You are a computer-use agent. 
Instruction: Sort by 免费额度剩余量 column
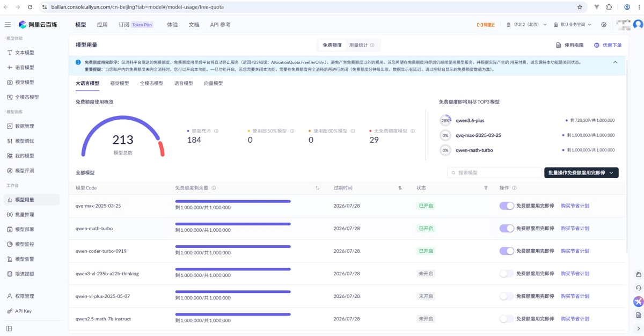coord(317,188)
